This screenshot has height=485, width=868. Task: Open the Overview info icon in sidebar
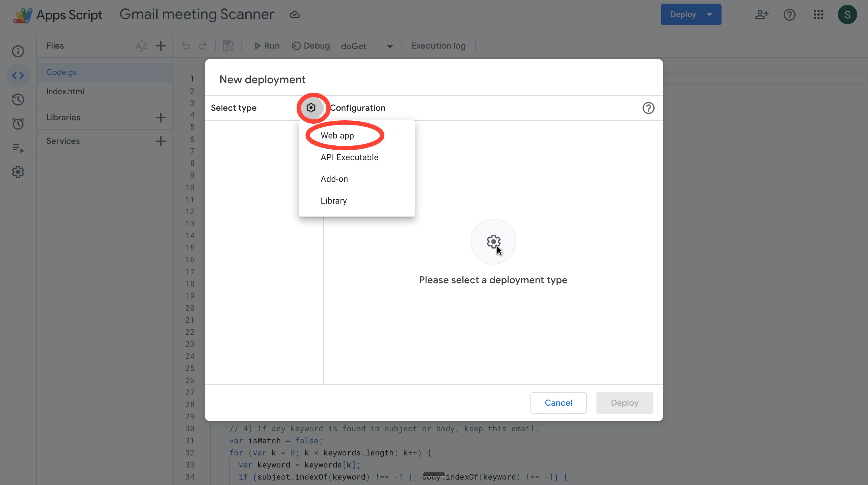coord(18,51)
